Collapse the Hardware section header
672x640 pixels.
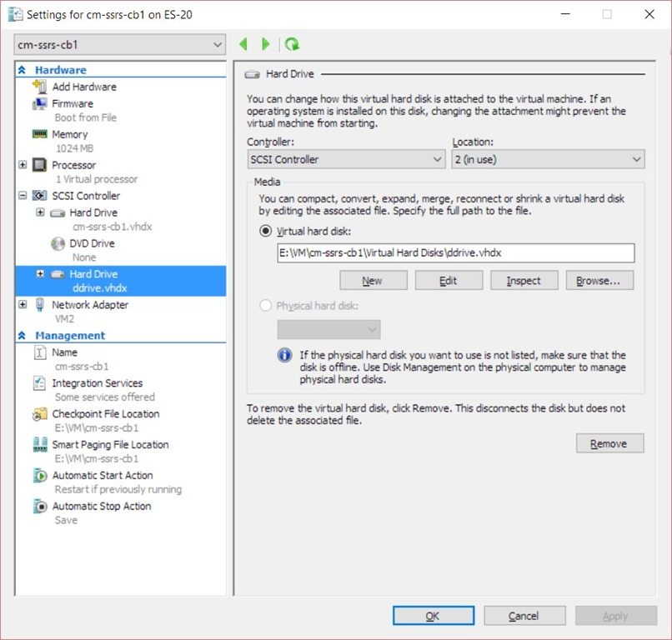pyautogui.click(x=22, y=71)
